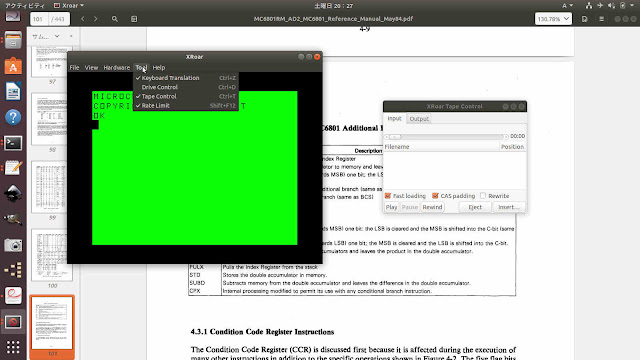
Task: Open the XRoar icon in the dock
Action: click(13, 322)
